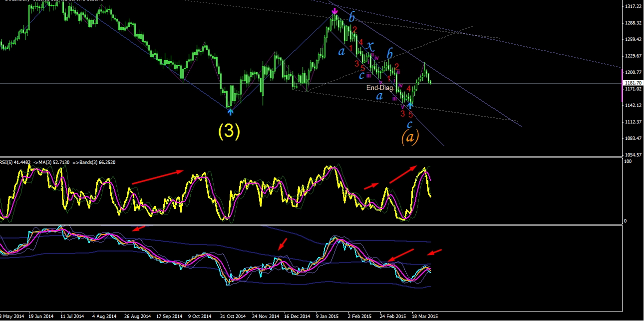Click the 1200.77 price axis label
The width and height of the screenshot is (644, 321).
click(633, 72)
